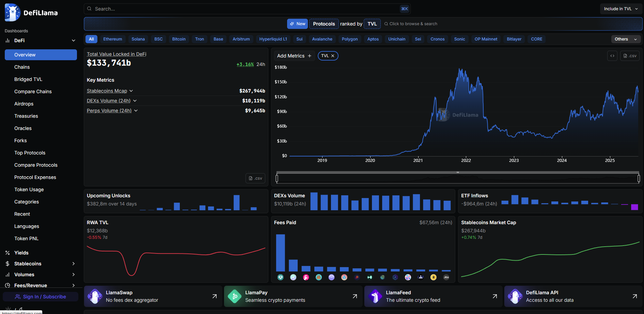Click left handle of chart range slider
Image resolution: width=644 pixels, height=314 pixels.
[x=277, y=178]
